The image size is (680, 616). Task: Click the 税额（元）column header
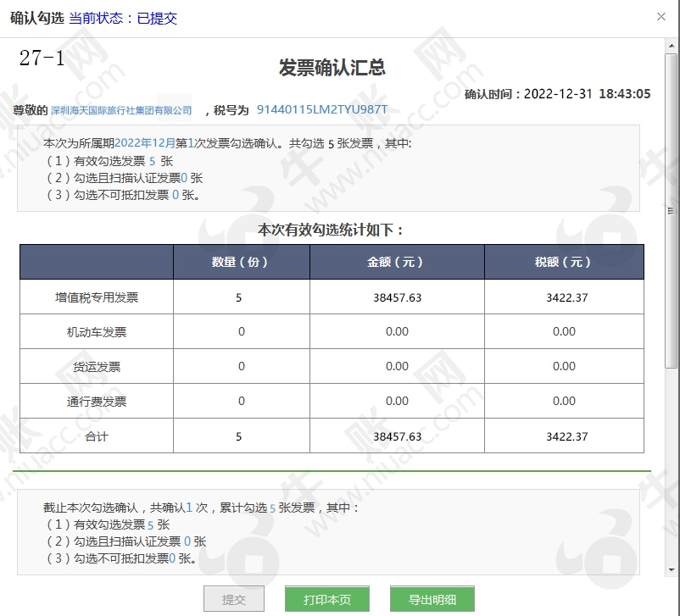click(564, 262)
